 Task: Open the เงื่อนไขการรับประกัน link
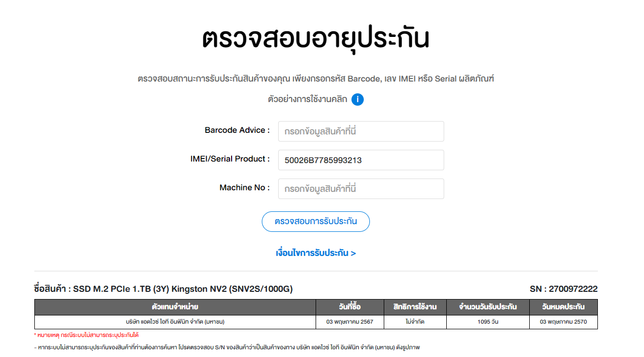(316, 253)
